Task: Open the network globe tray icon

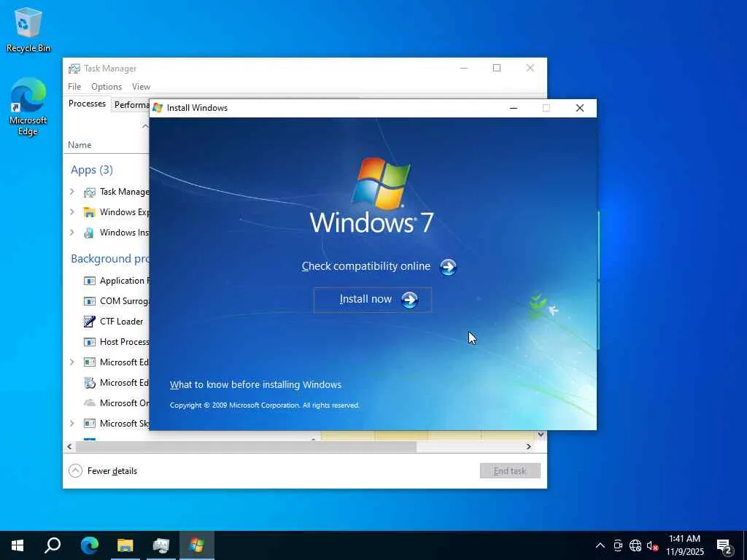Action: click(x=635, y=545)
